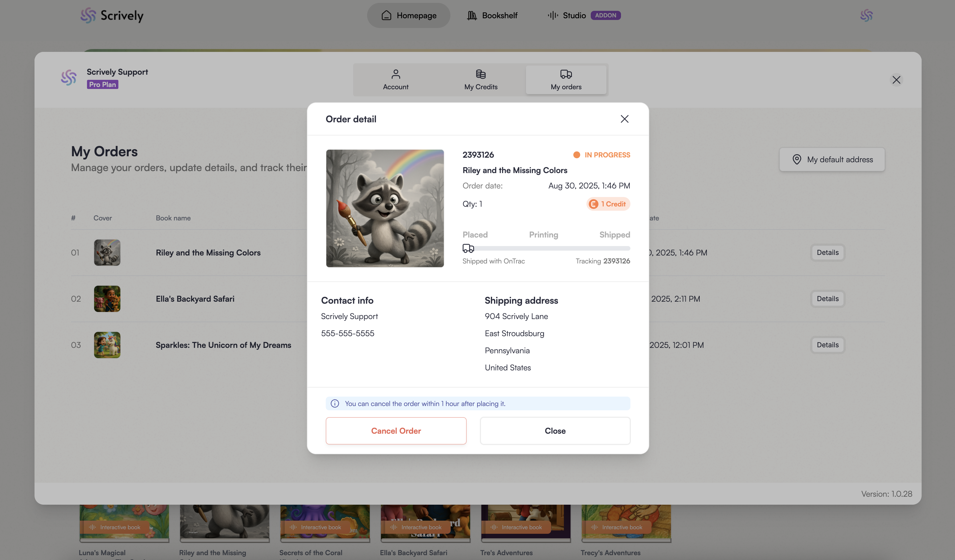Click the Scrively logo in the header

pos(112,15)
